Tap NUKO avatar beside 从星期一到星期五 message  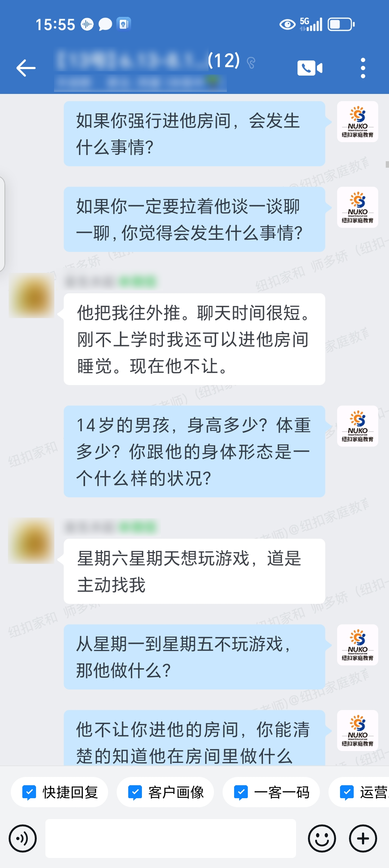click(x=358, y=645)
